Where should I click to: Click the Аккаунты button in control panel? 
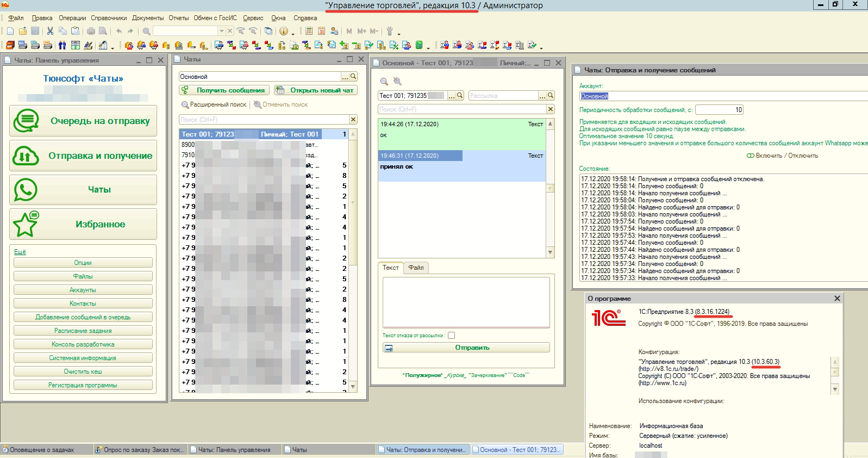tap(83, 290)
